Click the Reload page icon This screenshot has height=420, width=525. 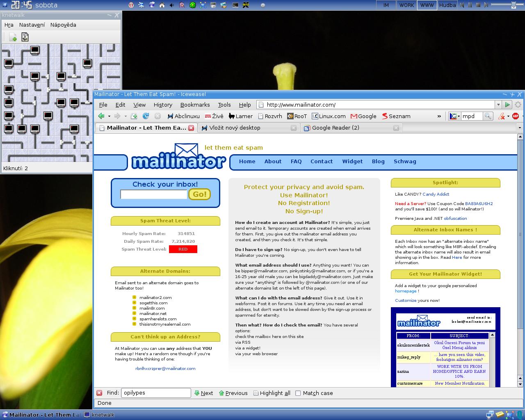[x=146, y=116]
